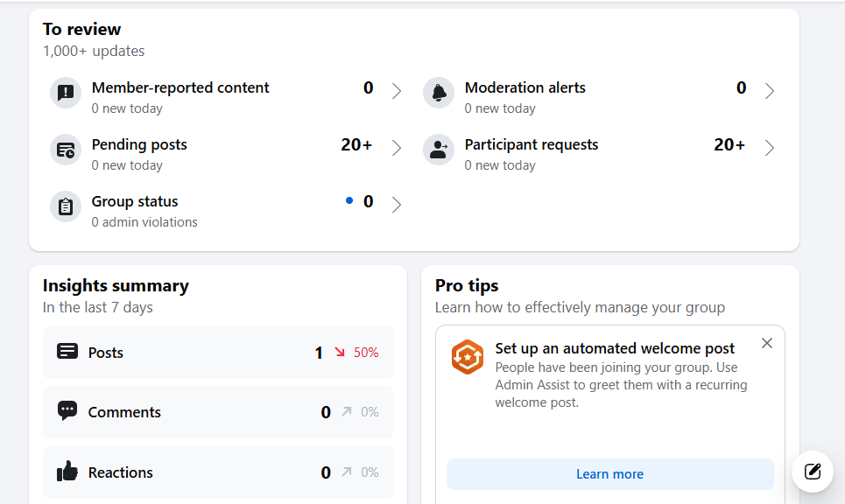Click the Participant requests person icon
This screenshot has height=504, width=845.
[x=439, y=150]
